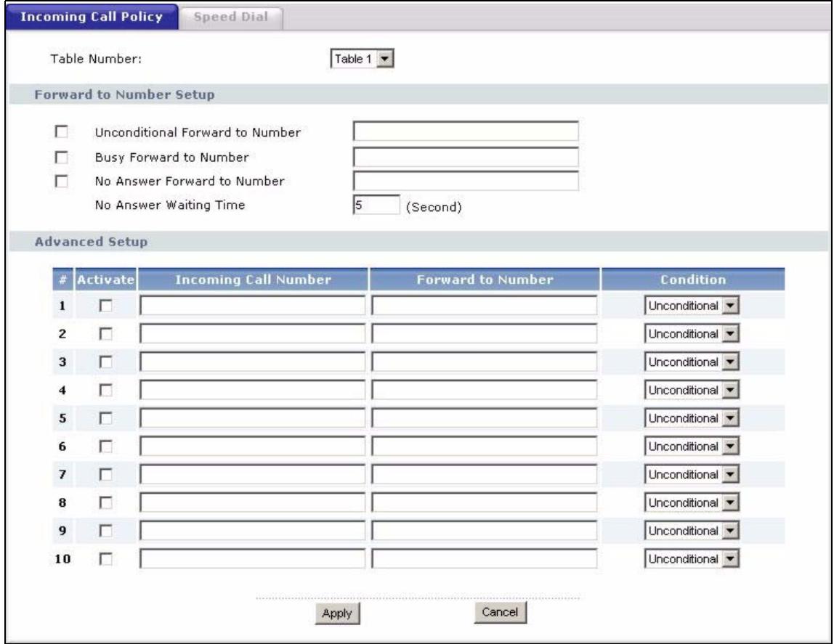Viewport: 834px width, 644px height.
Task: Click Forward to Number field in row 4
Action: [485, 390]
